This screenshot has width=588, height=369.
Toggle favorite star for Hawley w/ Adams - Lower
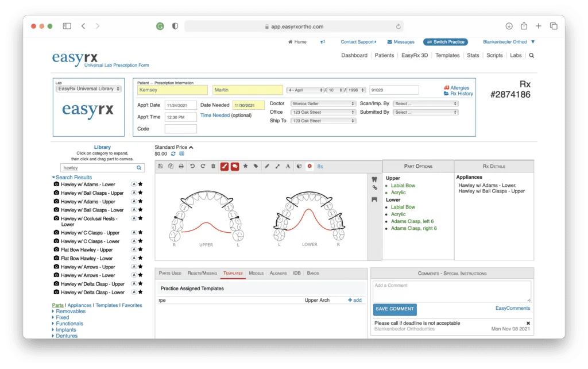pos(140,184)
